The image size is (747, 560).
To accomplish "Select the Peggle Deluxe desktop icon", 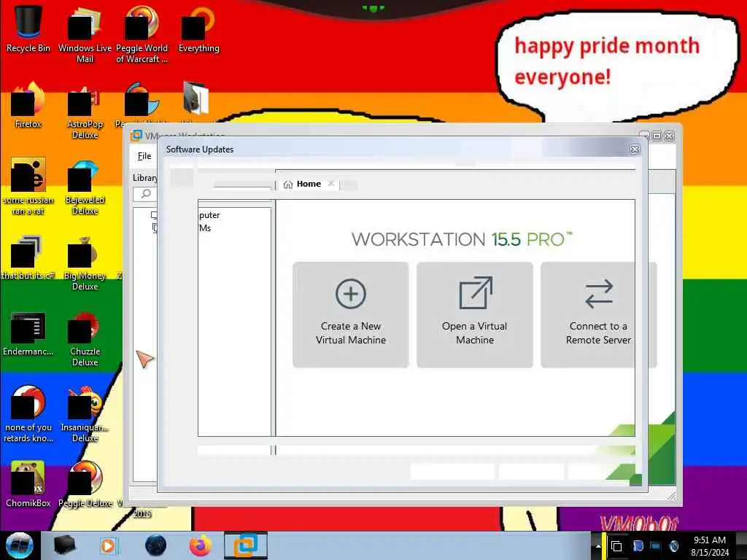I will 85,484.
